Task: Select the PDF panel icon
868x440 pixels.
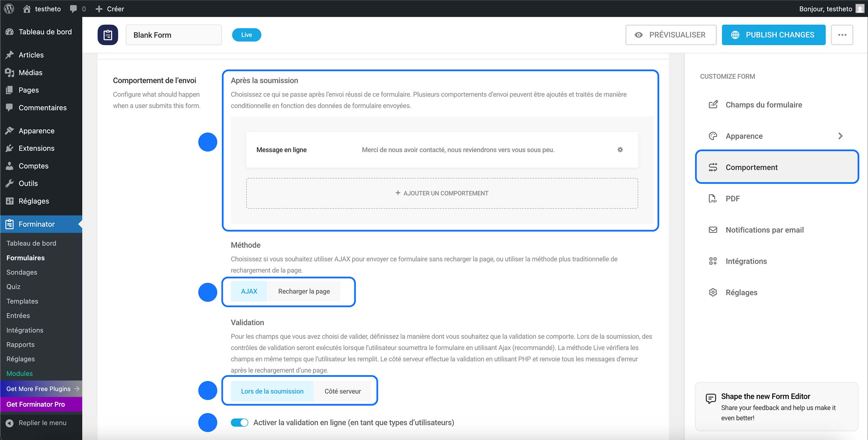Action: coord(713,198)
